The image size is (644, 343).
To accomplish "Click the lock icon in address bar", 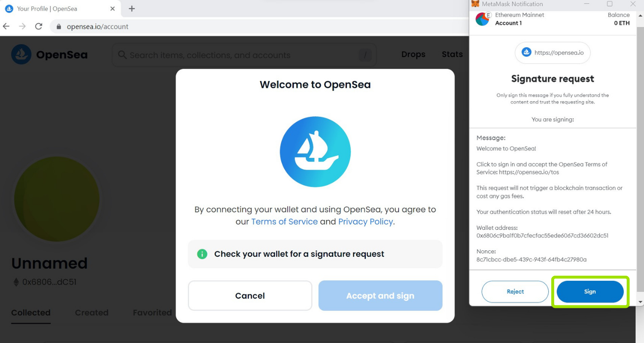I will pos(59,27).
